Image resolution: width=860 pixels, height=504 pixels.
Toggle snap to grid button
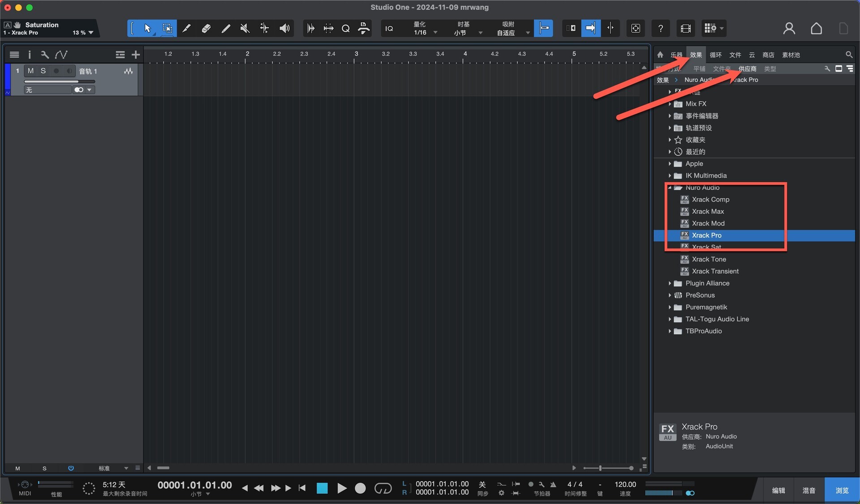543,28
